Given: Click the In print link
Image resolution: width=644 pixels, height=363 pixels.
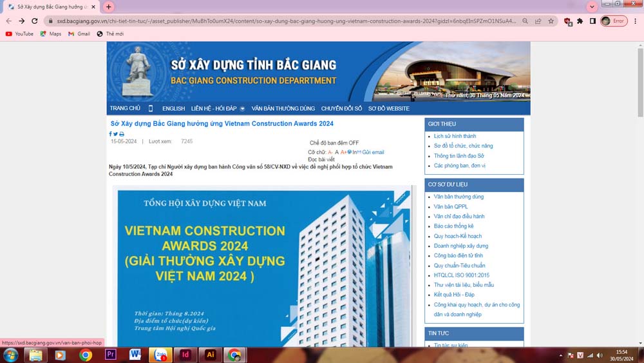Looking at the screenshot, I should (354, 152).
